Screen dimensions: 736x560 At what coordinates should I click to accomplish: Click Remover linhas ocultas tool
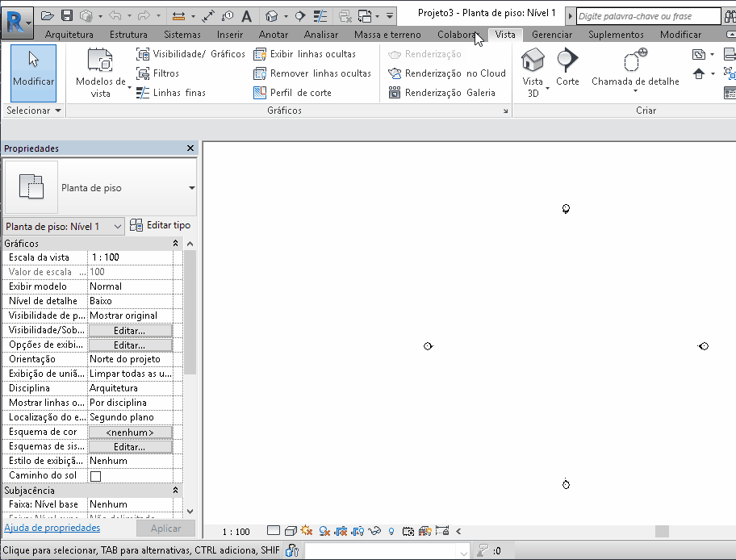tap(312, 73)
